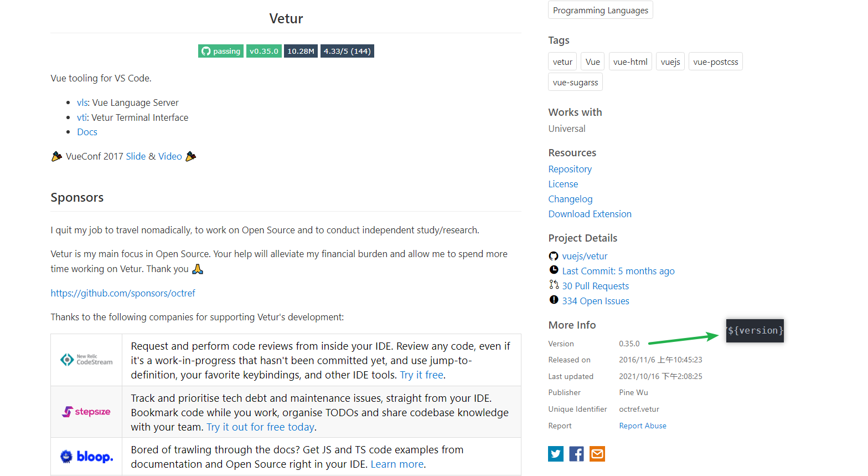Open the vls link
Screen dimensions: 868x476
pyautogui.click(x=82, y=103)
